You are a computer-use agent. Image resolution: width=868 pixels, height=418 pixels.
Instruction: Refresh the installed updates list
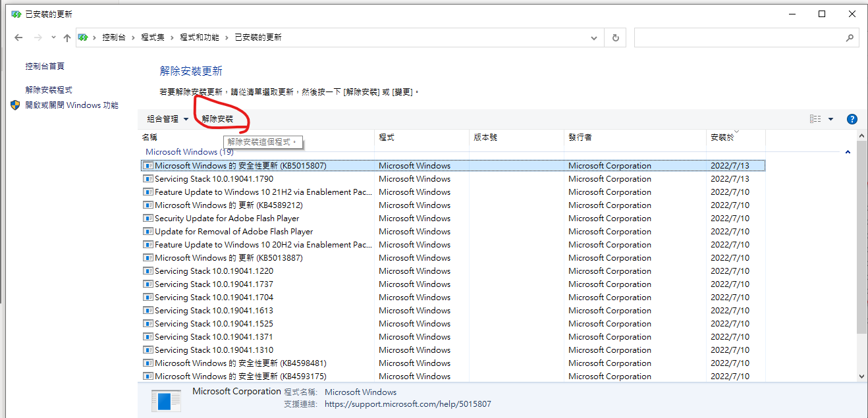(615, 38)
